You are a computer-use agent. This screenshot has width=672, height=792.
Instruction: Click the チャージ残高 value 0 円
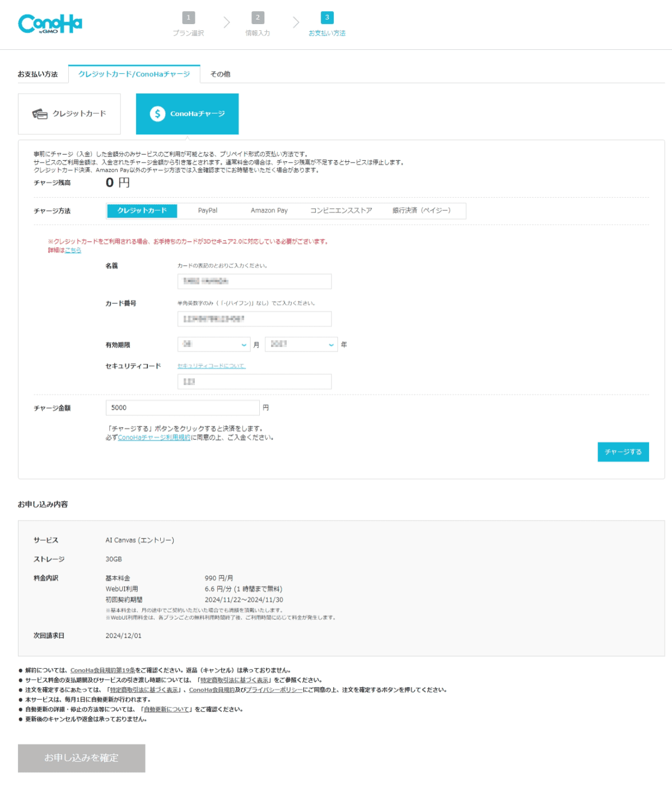pos(118,182)
